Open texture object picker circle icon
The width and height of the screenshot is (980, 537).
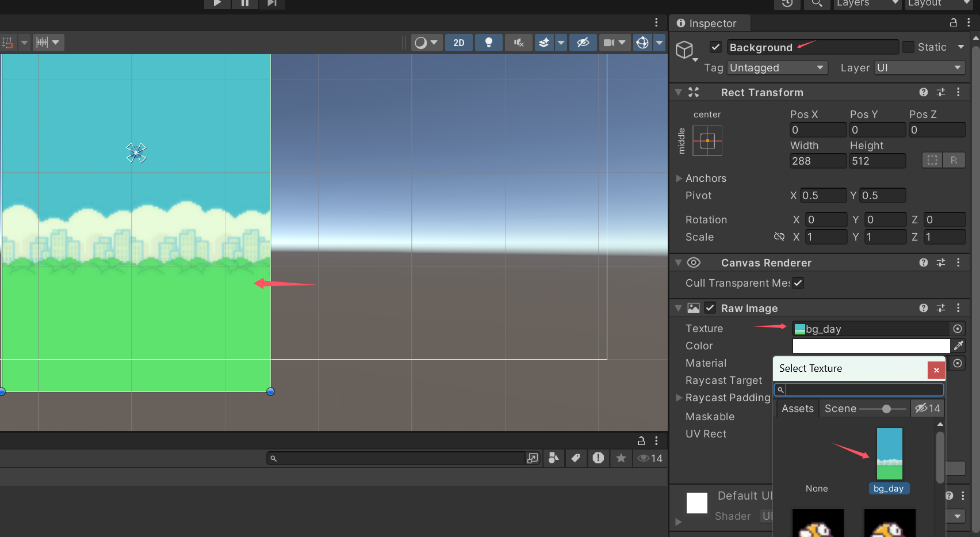coord(958,329)
